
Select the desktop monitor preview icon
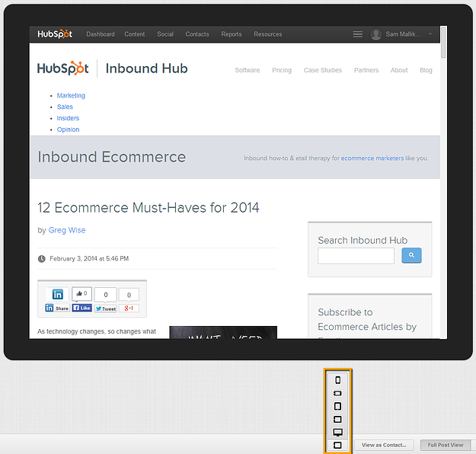point(337,432)
